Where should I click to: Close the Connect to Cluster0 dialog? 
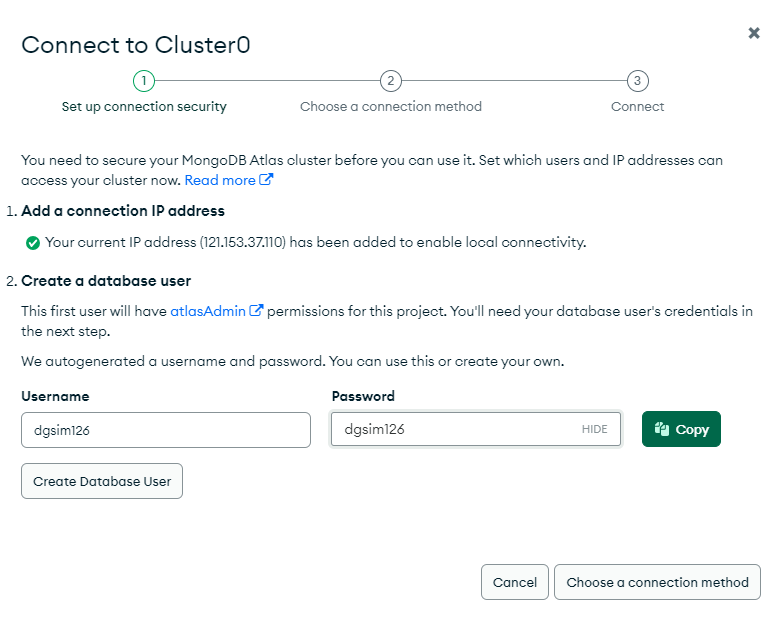tap(754, 33)
